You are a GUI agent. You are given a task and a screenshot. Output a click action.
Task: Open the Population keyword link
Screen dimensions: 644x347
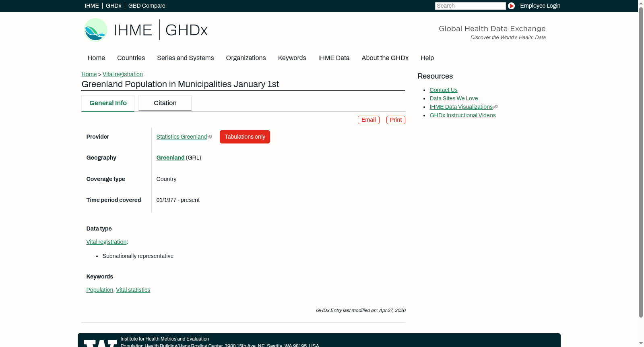pyautogui.click(x=100, y=290)
